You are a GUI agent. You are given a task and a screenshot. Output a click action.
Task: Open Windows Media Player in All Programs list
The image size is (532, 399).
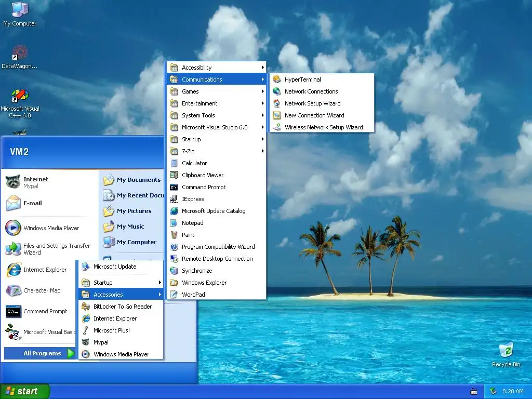point(121,354)
